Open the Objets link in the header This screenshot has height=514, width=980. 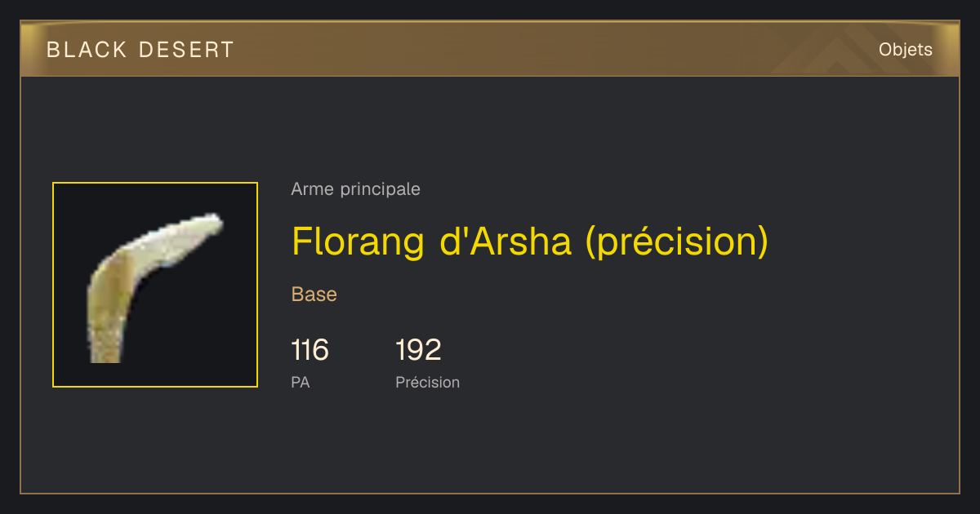click(905, 50)
